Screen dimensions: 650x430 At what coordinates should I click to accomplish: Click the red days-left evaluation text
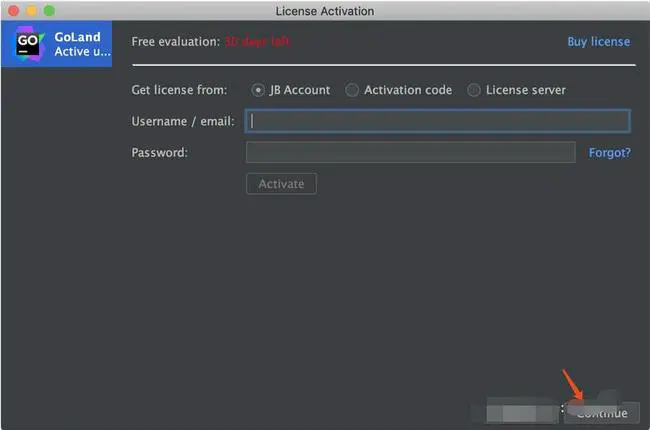(x=257, y=42)
